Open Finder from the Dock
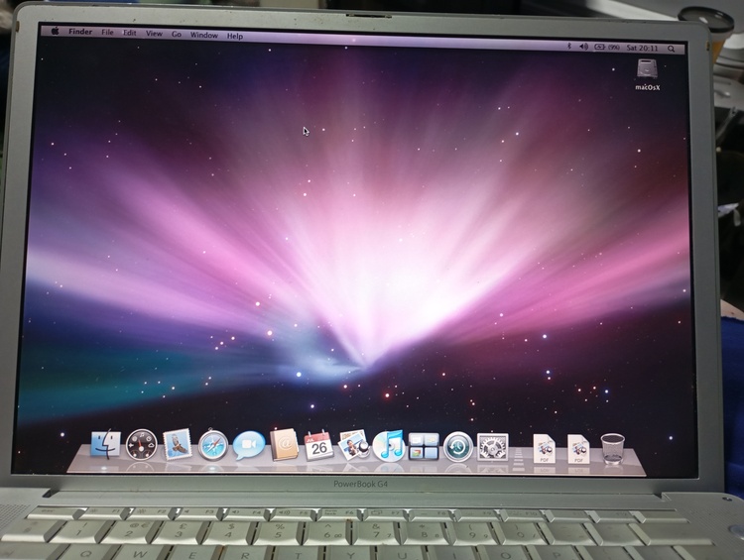Screen dimensions: 744x560 (x=105, y=444)
